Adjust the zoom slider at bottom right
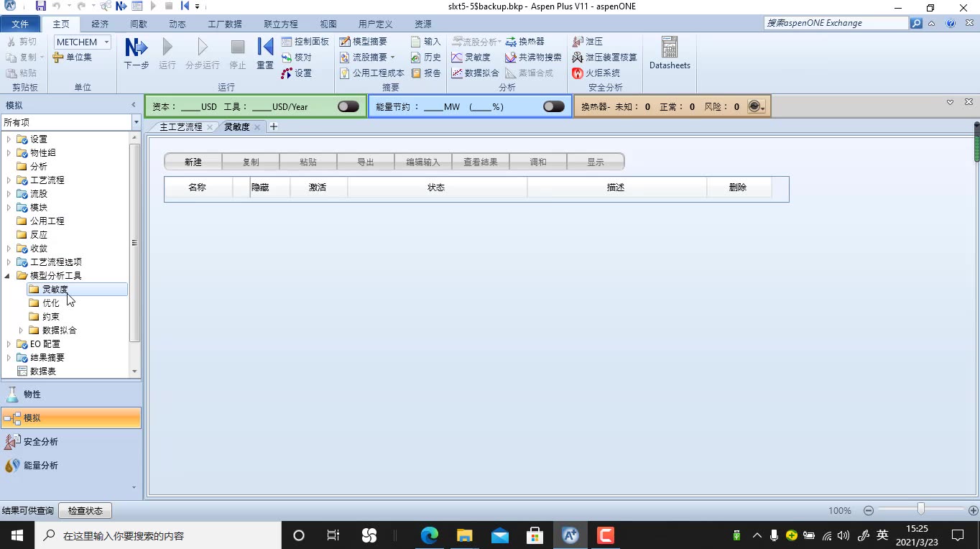Screen dimensions: 980x549 (921, 510)
